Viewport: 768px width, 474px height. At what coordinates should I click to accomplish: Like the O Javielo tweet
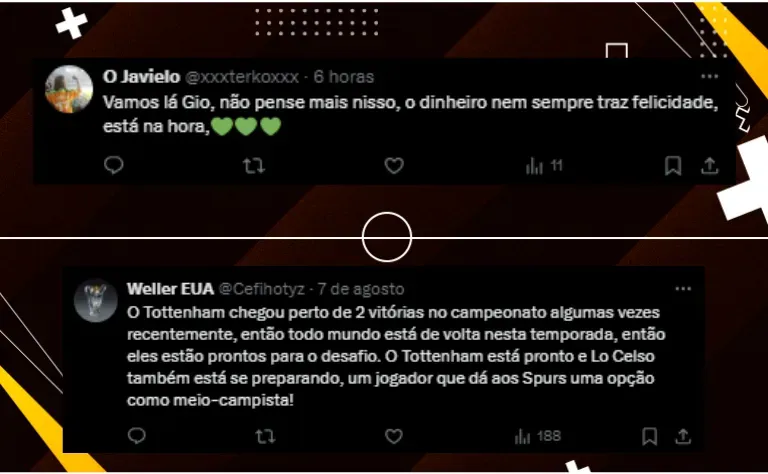pos(394,166)
